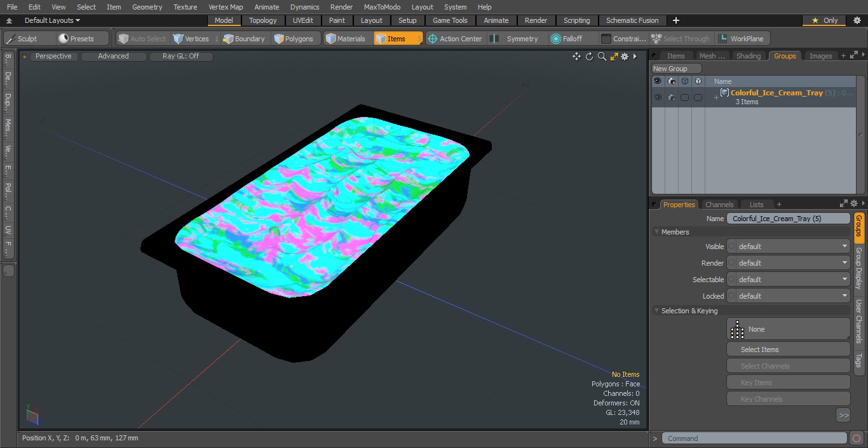The height and width of the screenshot is (448, 868).
Task: Switch to Boundary selection mode
Action: pos(244,39)
